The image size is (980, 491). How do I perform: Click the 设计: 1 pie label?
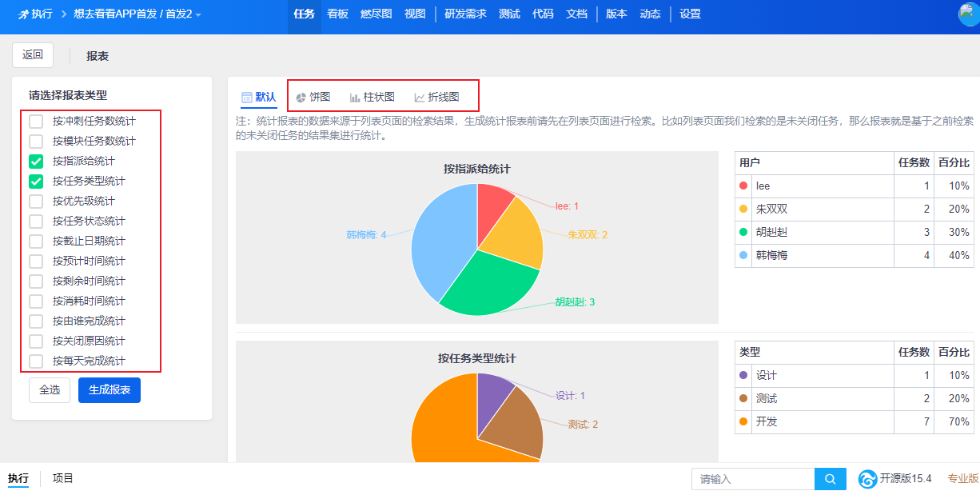click(571, 396)
